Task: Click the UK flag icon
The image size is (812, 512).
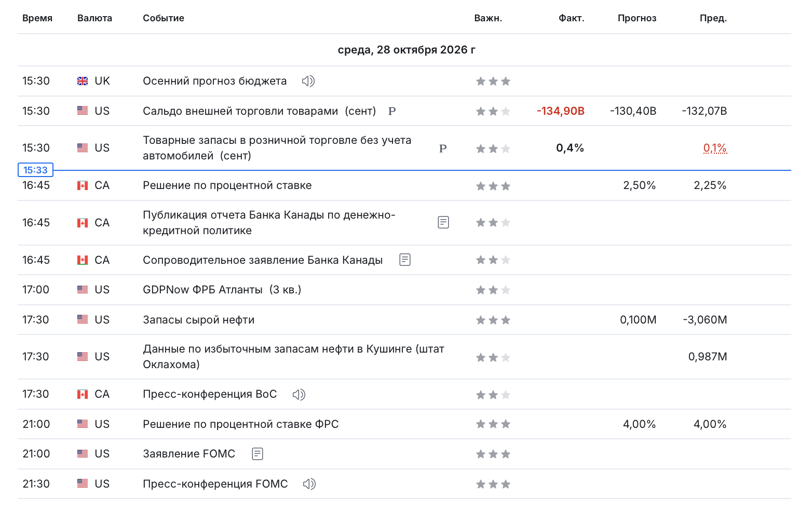Action: coord(83,81)
